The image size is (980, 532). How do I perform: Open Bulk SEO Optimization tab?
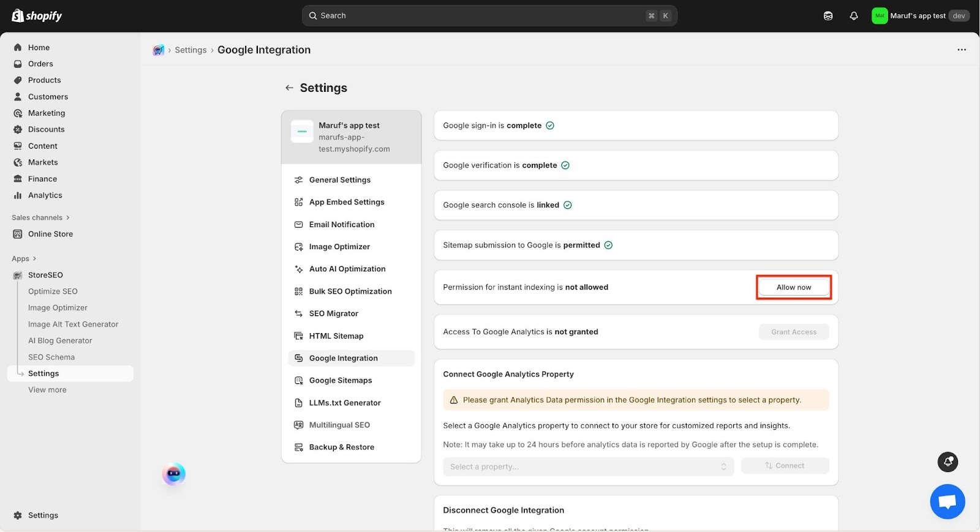[x=352, y=291]
